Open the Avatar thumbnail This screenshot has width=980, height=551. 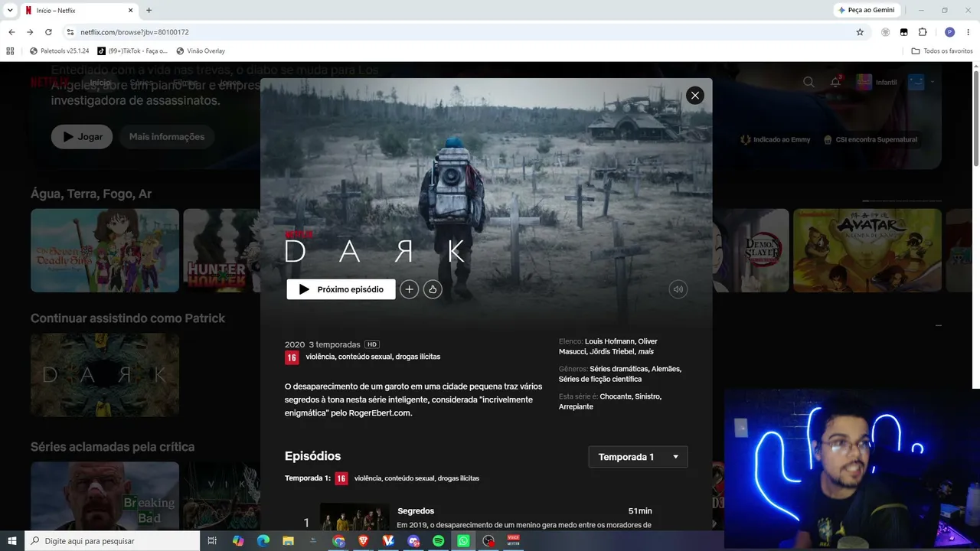[x=867, y=250]
